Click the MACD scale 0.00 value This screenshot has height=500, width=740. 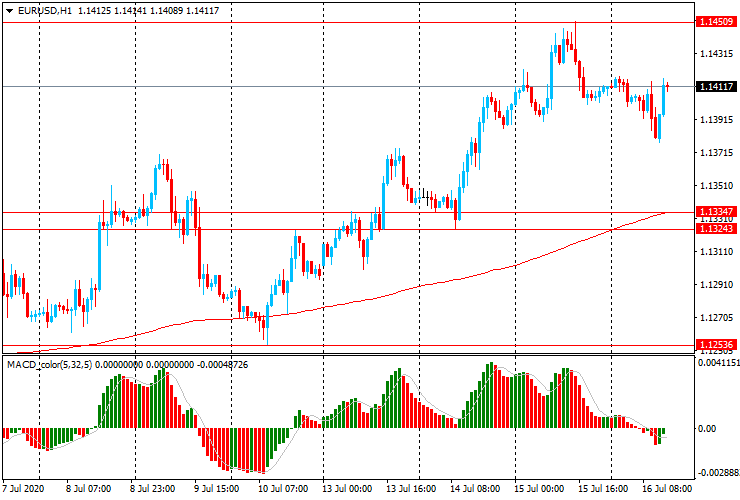[707, 429]
